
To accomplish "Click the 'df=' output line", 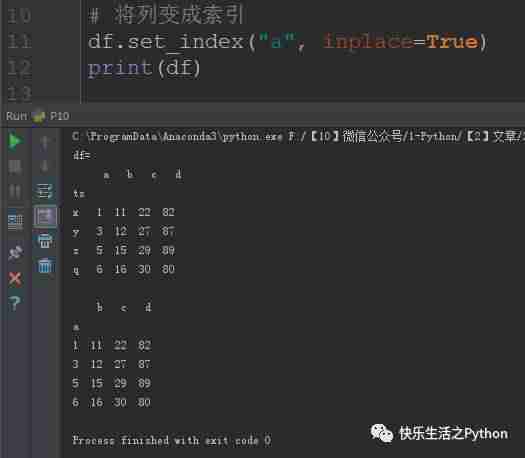I will click(x=82, y=156).
